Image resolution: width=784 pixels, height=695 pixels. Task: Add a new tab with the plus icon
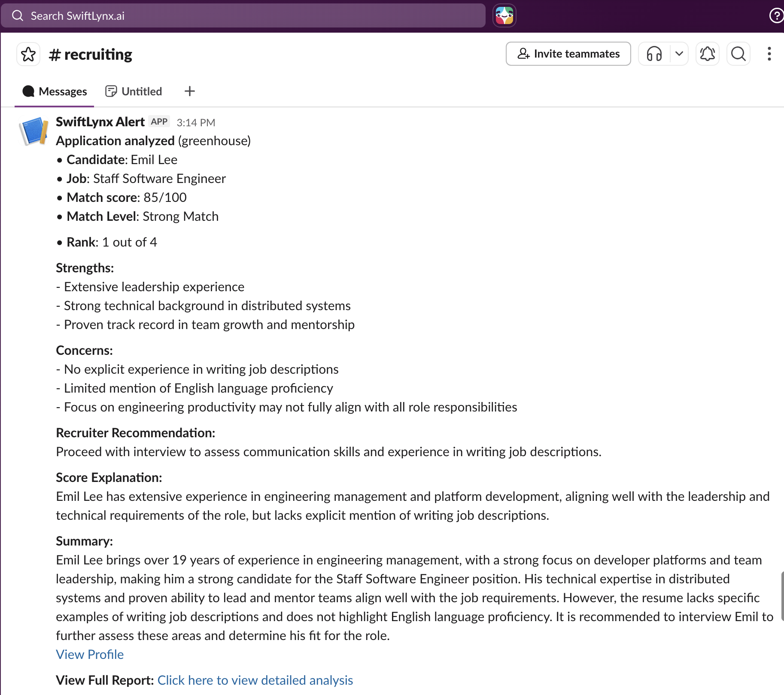coord(189,91)
